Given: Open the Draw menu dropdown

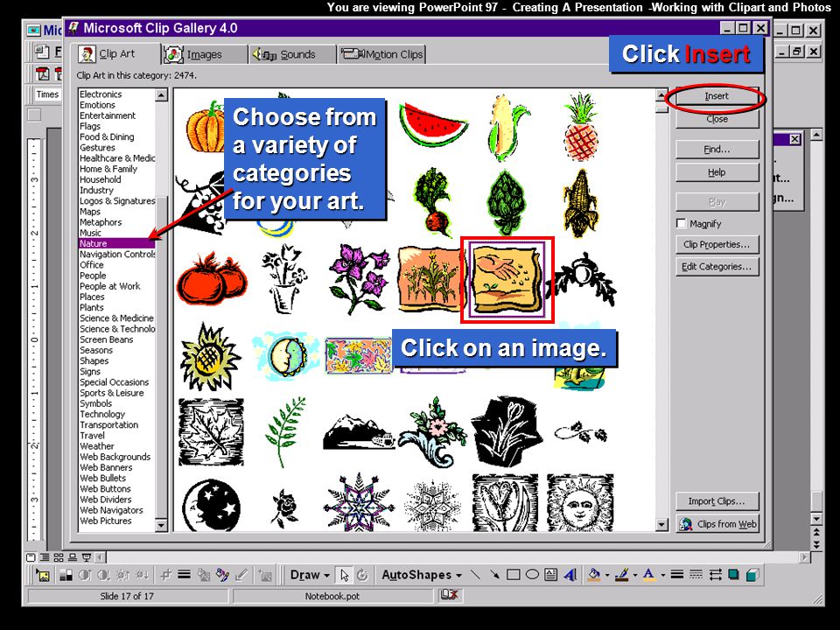Looking at the screenshot, I should point(310,575).
